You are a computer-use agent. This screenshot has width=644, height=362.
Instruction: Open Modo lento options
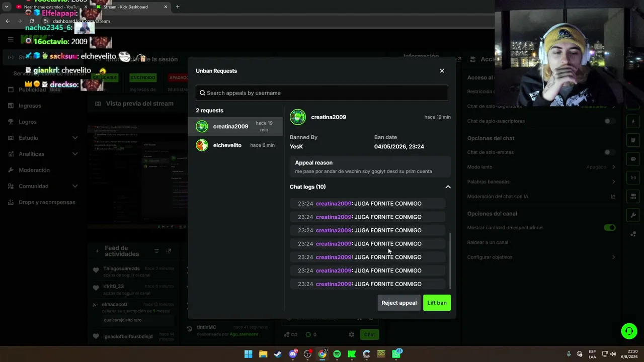click(x=541, y=167)
